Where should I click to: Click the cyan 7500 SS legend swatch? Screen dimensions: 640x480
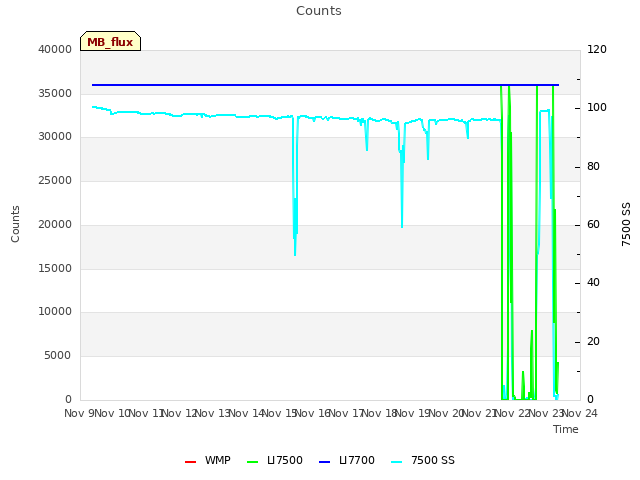396,462
